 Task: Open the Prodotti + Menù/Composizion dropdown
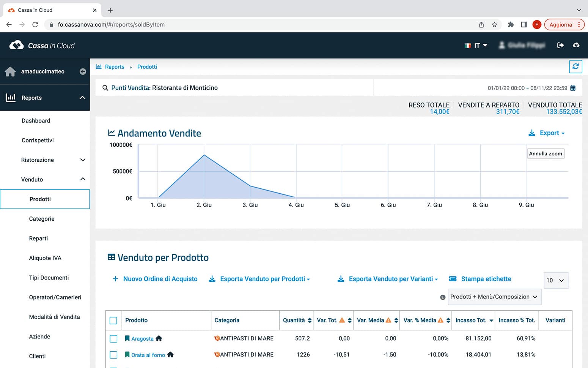494,297
